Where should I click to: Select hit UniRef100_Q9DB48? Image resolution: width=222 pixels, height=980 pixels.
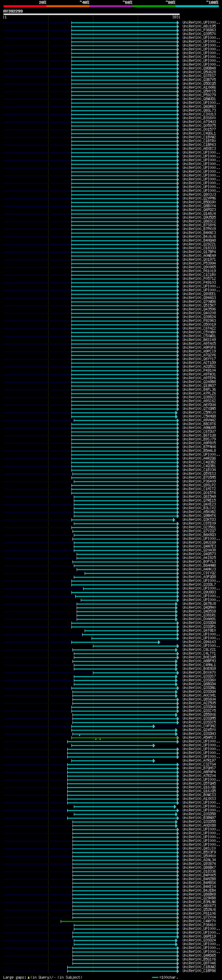(199, 68)
